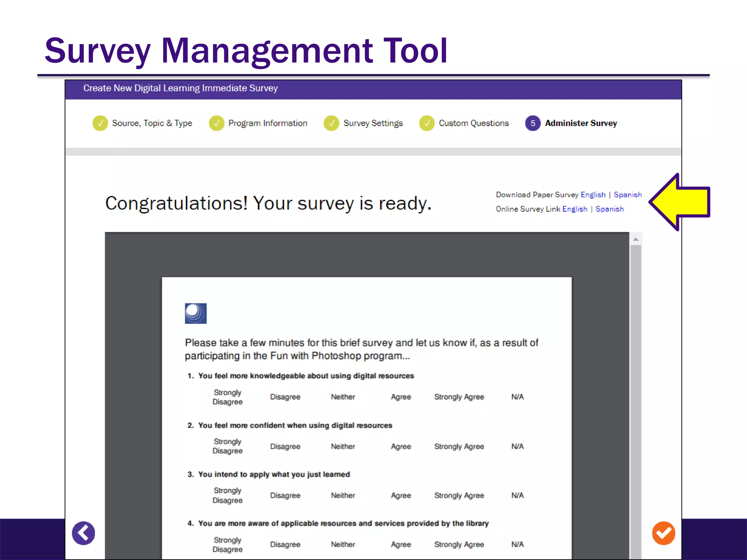The image size is (747, 560).
Task: Click the Source, Topic & Type checkmark icon
Action: (x=100, y=123)
